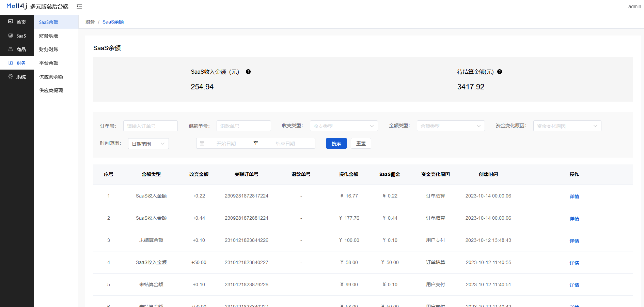Click the 开始日期 field
This screenshot has width=644, height=307.
(x=226, y=143)
